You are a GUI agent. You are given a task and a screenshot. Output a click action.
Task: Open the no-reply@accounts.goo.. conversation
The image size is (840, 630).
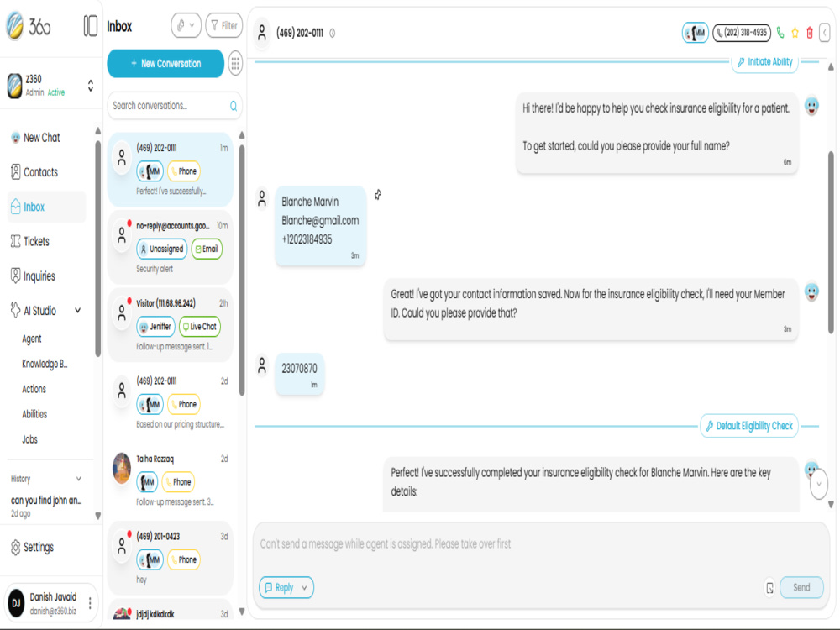click(x=171, y=247)
